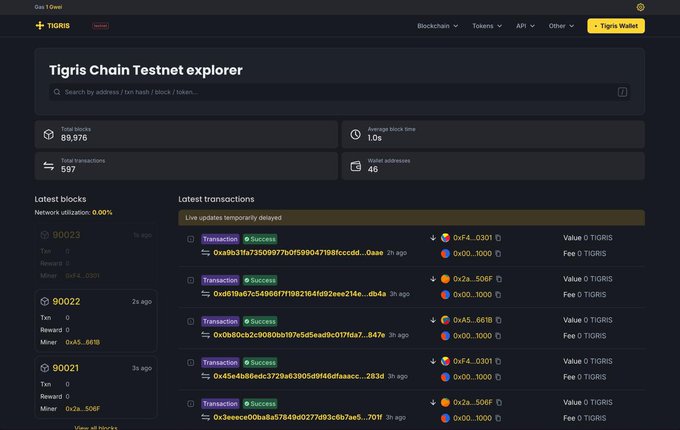Click the Average block time clock icon
680x430 pixels.
click(355, 134)
